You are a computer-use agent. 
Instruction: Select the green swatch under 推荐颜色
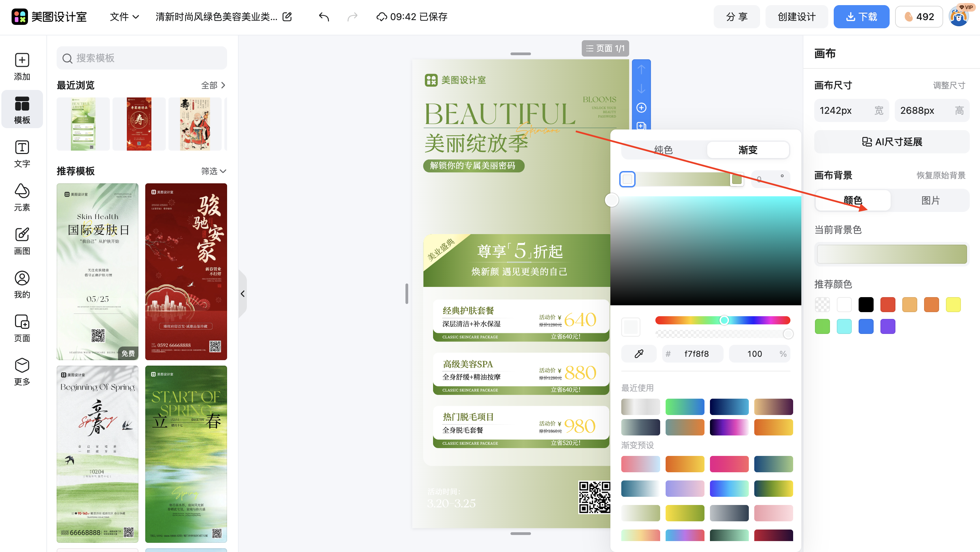822,326
